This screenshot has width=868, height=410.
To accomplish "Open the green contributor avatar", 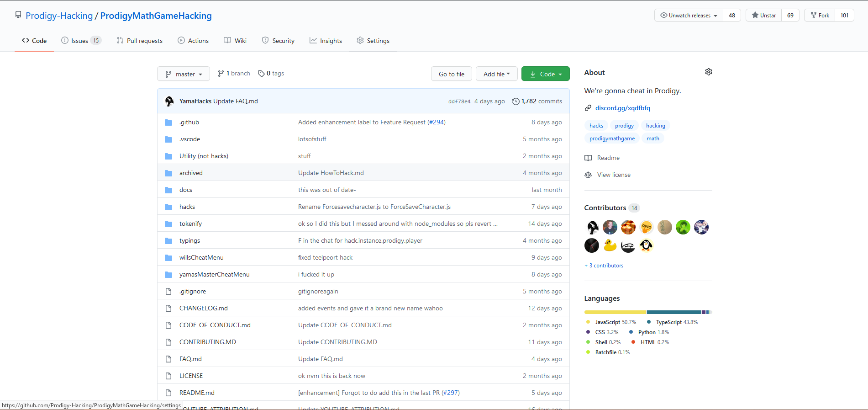I will pos(683,227).
